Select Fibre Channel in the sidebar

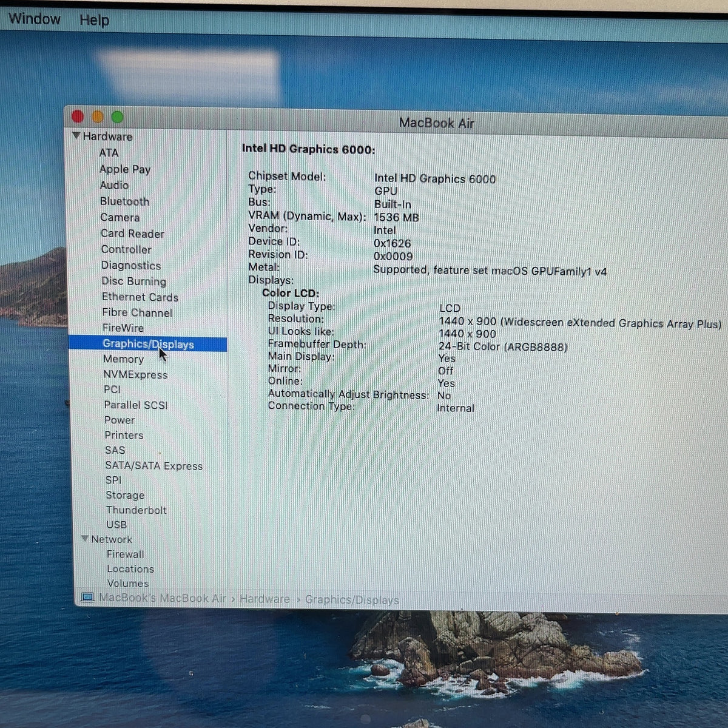137,312
